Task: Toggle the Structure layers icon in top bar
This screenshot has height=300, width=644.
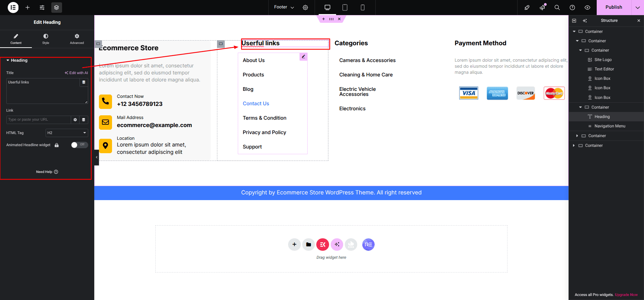Action: (x=56, y=7)
